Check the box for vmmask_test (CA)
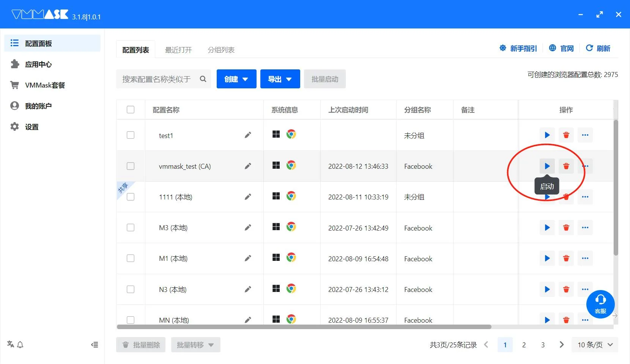630x364 pixels. click(x=131, y=166)
